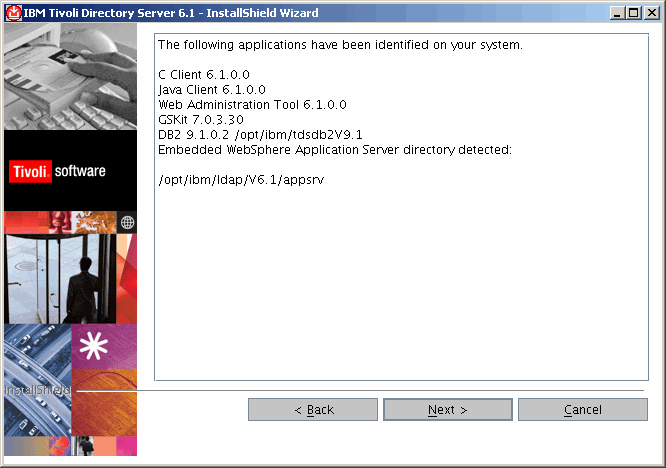
Task: Cancel the installation wizard
Action: (582, 410)
